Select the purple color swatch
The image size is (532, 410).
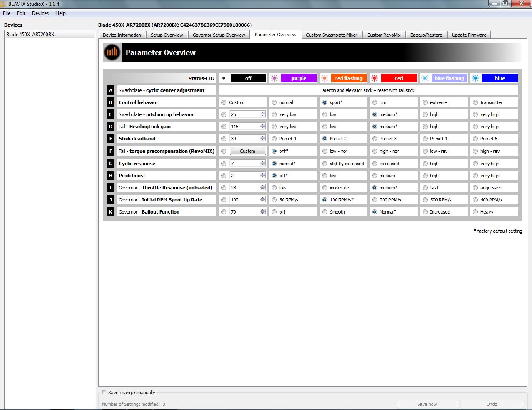tap(298, 78)
